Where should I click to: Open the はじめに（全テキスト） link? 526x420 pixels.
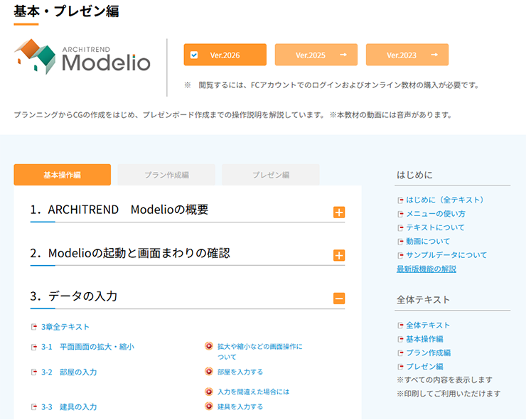(445, 200)
